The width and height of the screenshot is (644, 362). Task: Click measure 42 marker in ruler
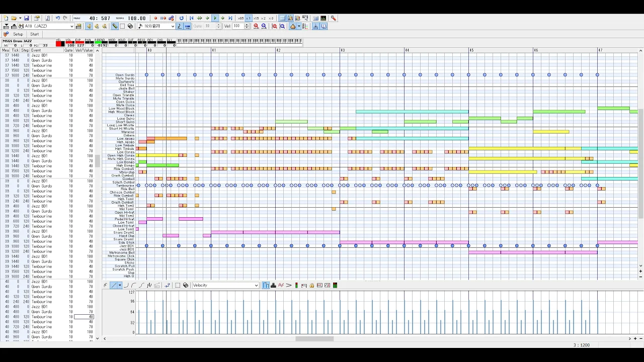click(x=278, y=50)
